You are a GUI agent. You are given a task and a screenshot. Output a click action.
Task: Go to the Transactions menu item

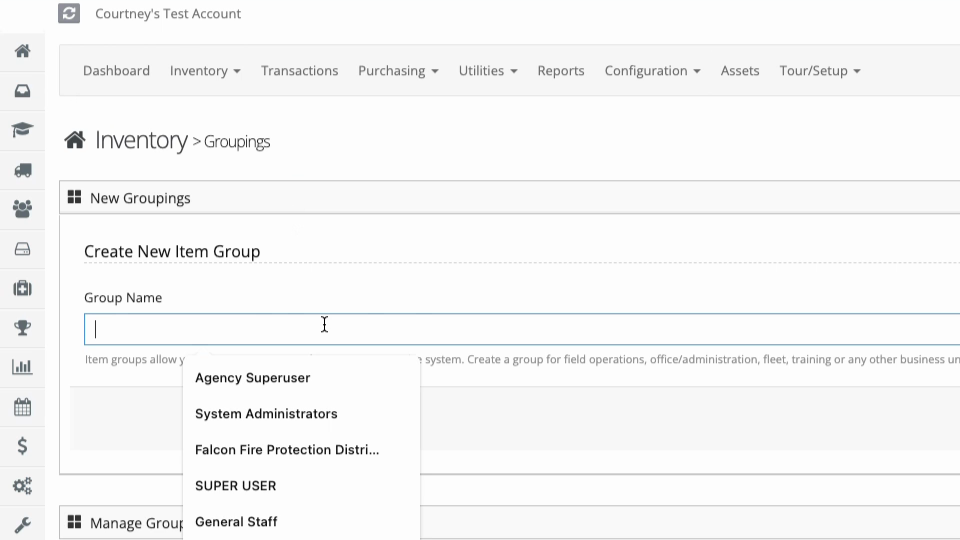coord(299,71)
